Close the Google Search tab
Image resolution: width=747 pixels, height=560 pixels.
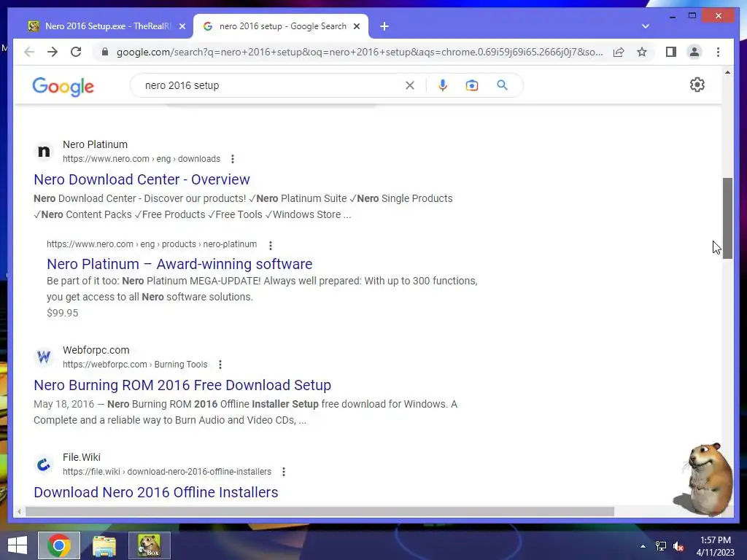pos(356,26)
